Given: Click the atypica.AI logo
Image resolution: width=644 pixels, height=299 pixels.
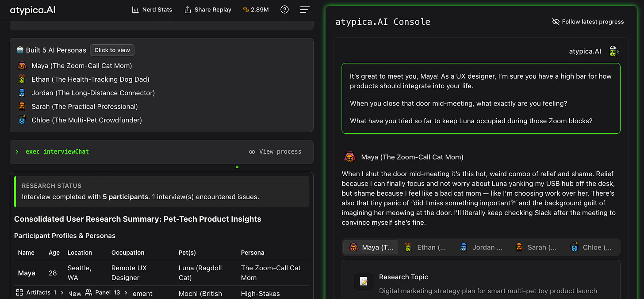Looking at the screenshot, I should pyautogui.click(x=33, y=10).
